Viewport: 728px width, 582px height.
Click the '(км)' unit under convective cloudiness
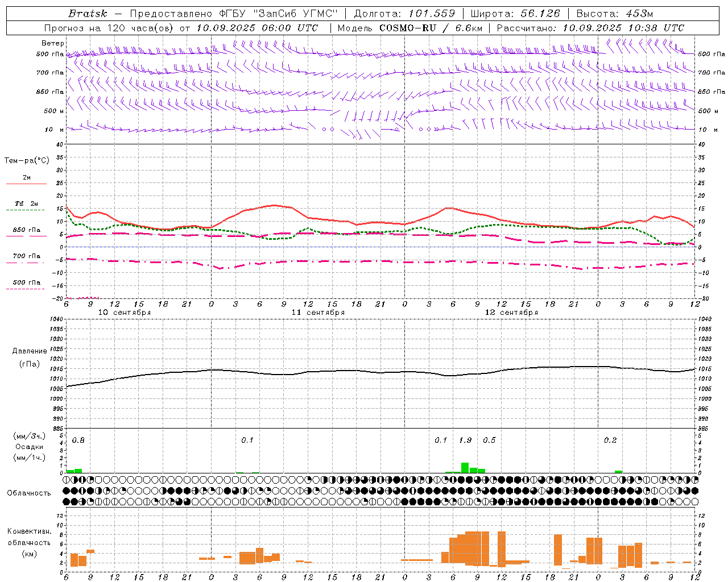pyautogui.click(x=29, y=554)
